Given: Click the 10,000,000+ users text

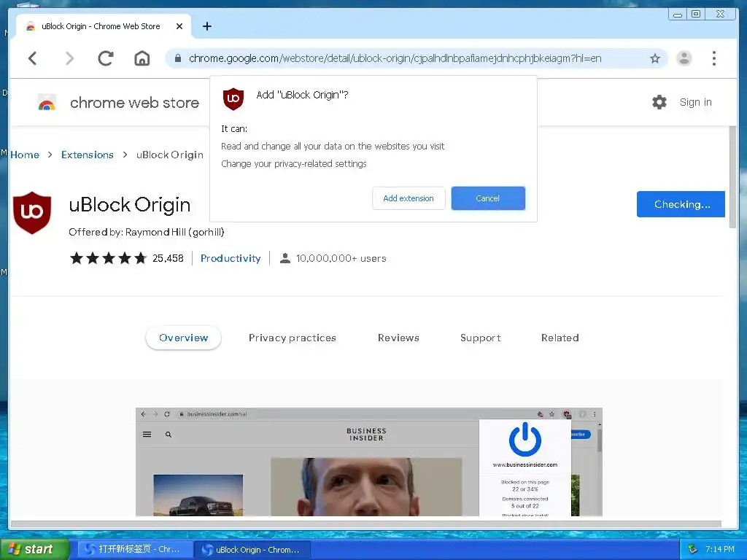Looking at the screenshot, I should [x=341, y=258].
